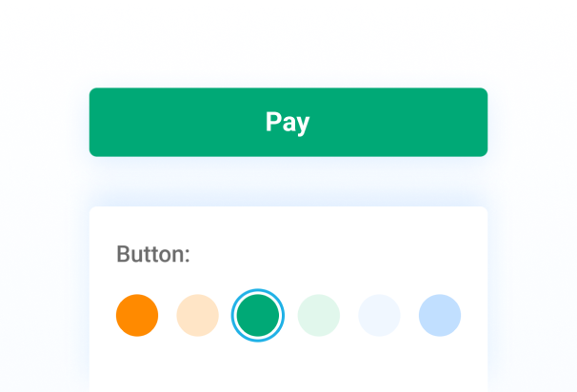The width and height of the screenshot is (577, 392).
Task: Click the green Pay button
Action: coord(288,122)
